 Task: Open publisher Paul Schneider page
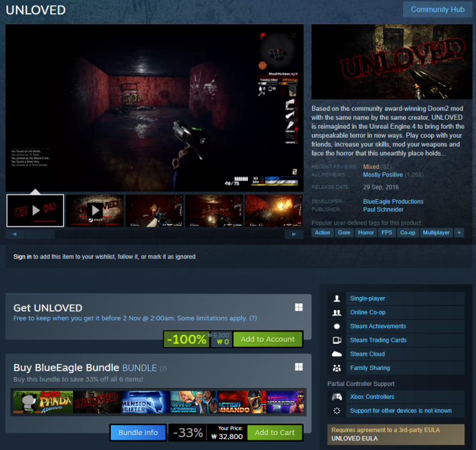(383, 209)
